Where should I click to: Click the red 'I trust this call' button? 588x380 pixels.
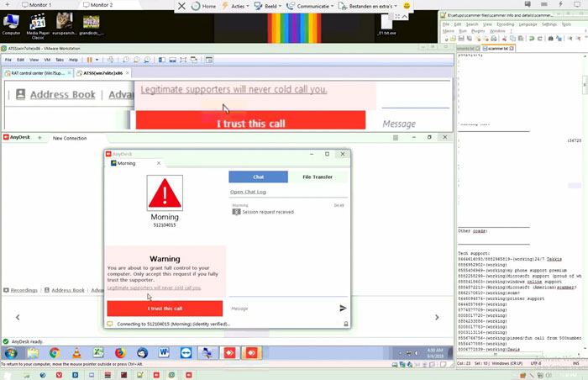point(165,309)
